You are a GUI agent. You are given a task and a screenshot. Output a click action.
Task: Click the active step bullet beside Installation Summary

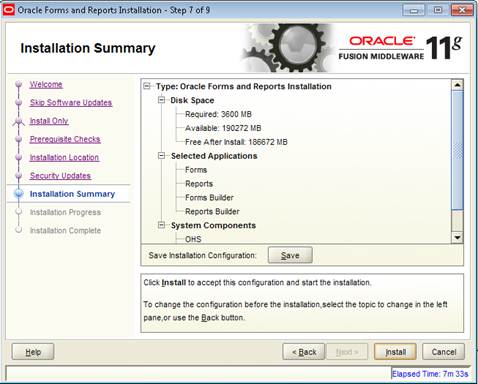[19, 194]
